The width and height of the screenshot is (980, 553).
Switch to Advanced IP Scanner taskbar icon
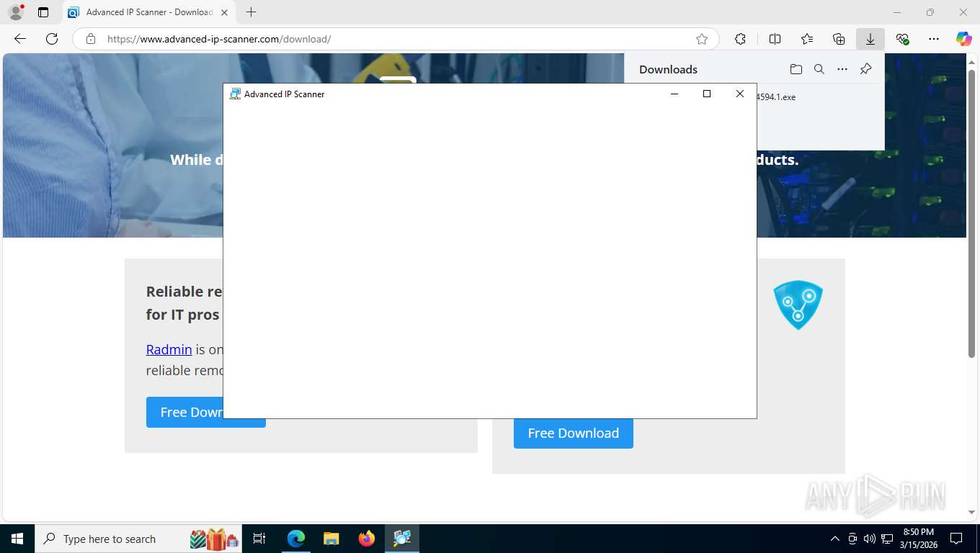pos(402,539)
